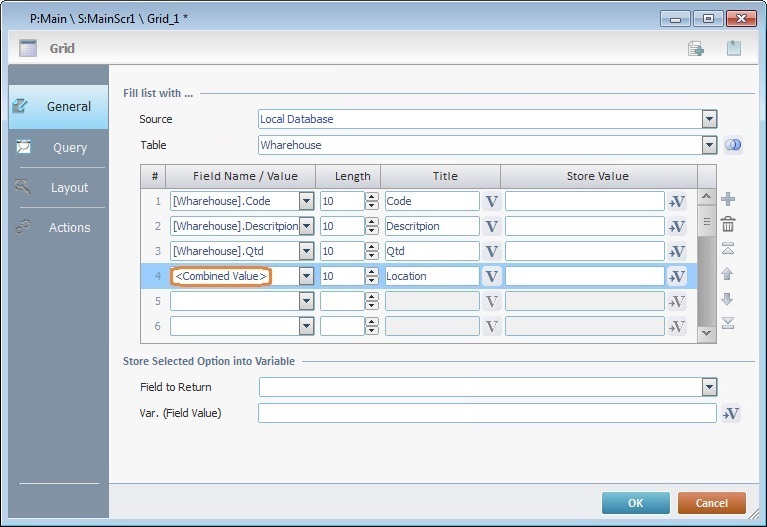Open the Combined Value field name dropdown
767x527 pixels.
pyautogui.click(x=306, y=276)
